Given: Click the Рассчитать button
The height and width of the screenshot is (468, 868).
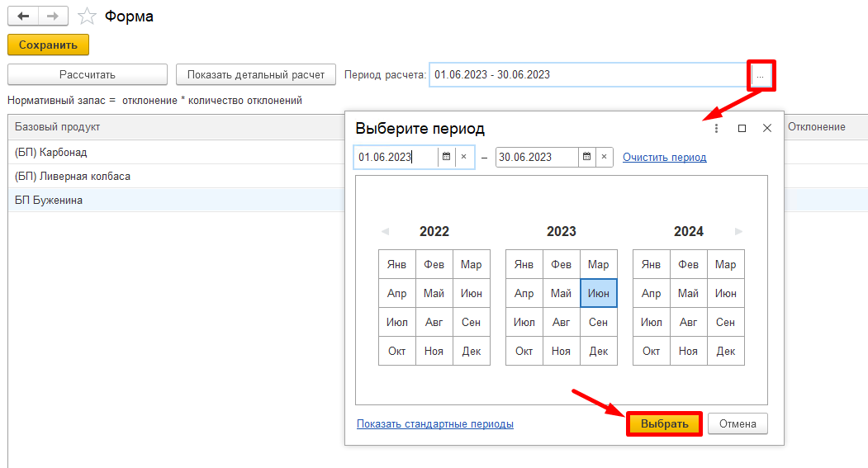Looking at the screenshot, I should click(x=88, y=74).
